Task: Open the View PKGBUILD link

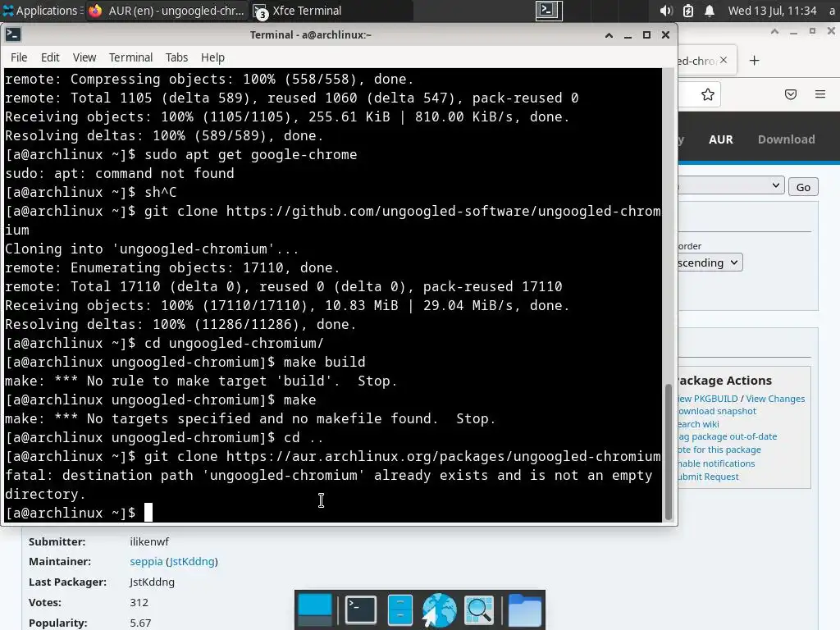Action: coord(708,399)
